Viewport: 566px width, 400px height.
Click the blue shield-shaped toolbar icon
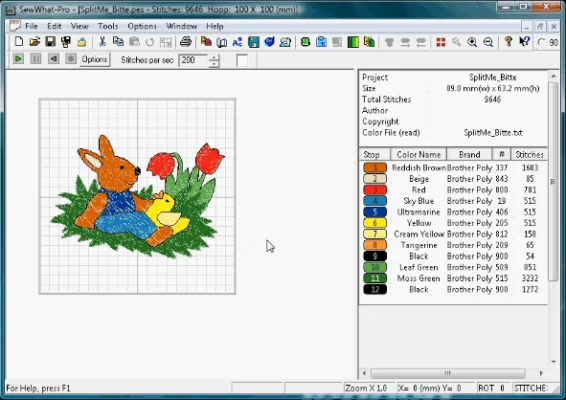(x=269, y=42)
